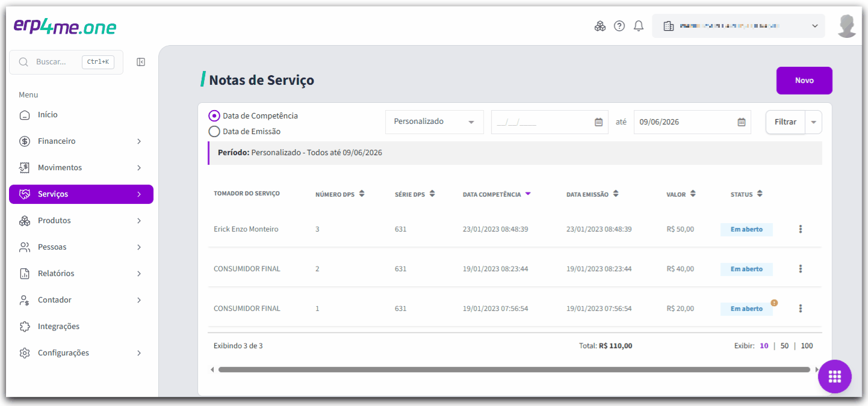Expand the Financeiro submenu chevron
This screenshot has height=406, width=868.
(x=139, y=141)
